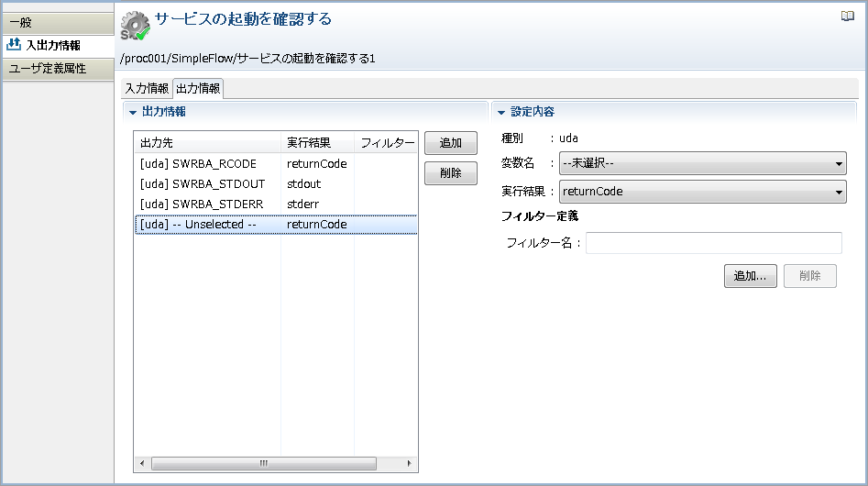Click the フィルター column header
The image size is (868, 486).
point(386,143)
